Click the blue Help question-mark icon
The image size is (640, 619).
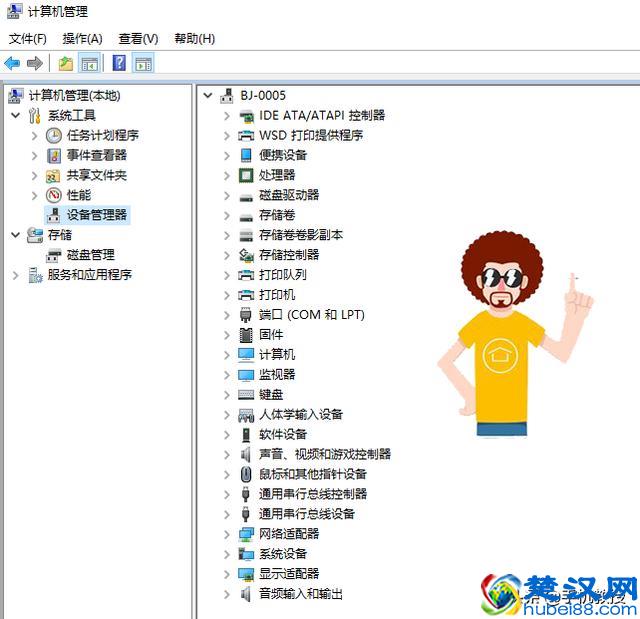tap(119, 63)
